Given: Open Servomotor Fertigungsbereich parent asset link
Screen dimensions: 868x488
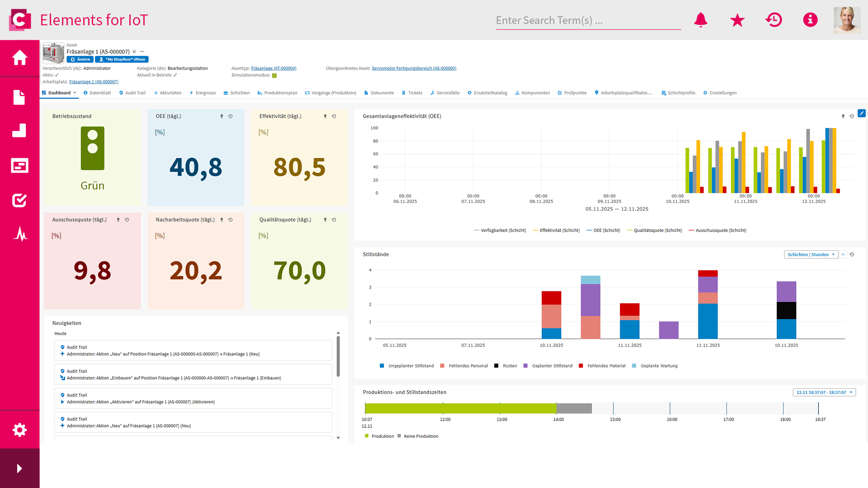Looking at the screenshot, I should (x=414, y=69).
